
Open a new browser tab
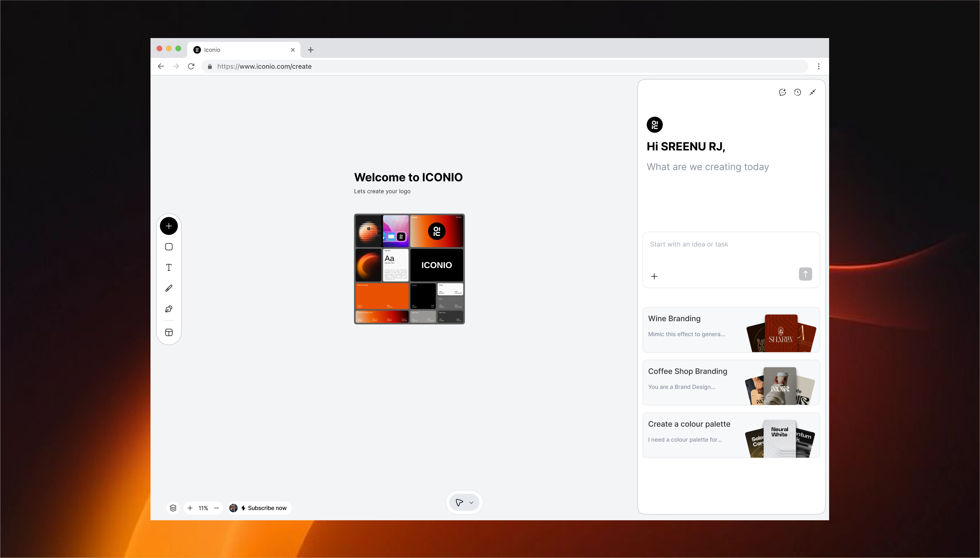(311, 50)
